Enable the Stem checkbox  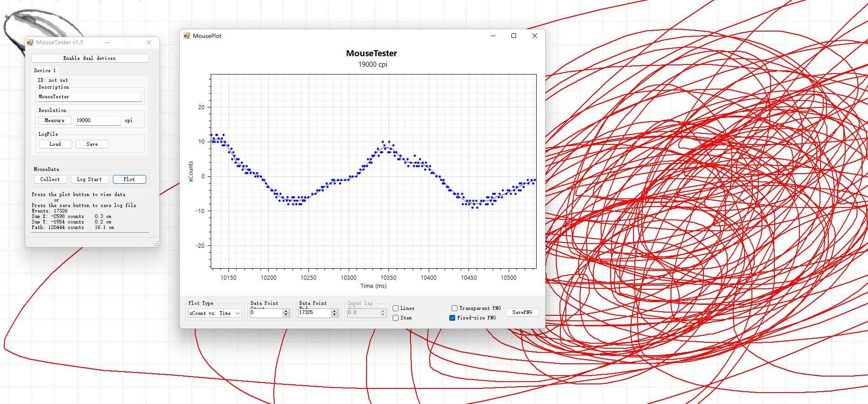pos(396,318)
